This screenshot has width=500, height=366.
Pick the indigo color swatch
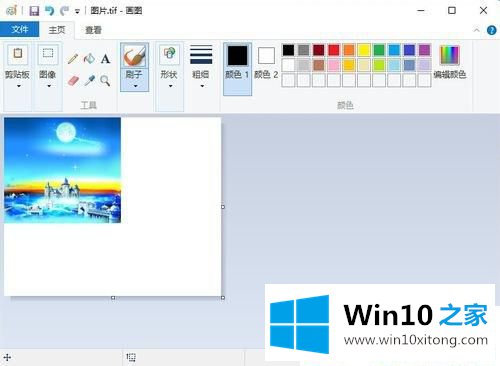409,50
